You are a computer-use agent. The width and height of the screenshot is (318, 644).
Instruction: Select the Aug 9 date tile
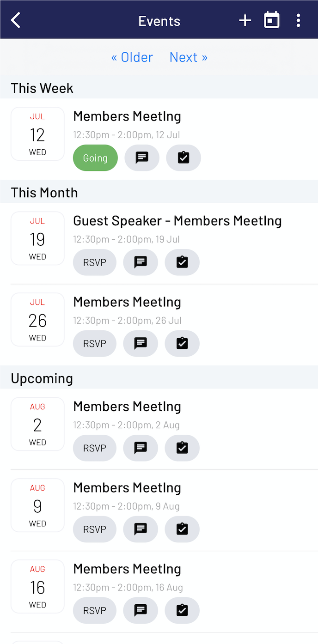pos(37,505)
